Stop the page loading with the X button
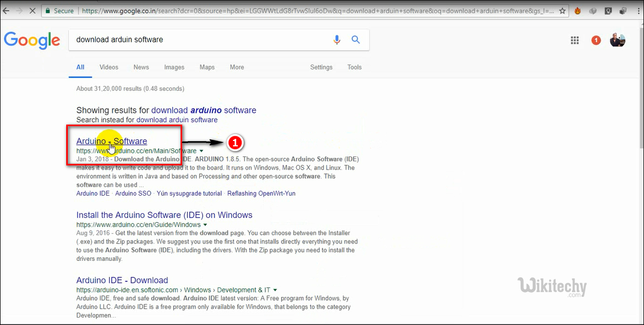Image resolution: width=644 pixels, height=325 pixels. pos(32,11)
